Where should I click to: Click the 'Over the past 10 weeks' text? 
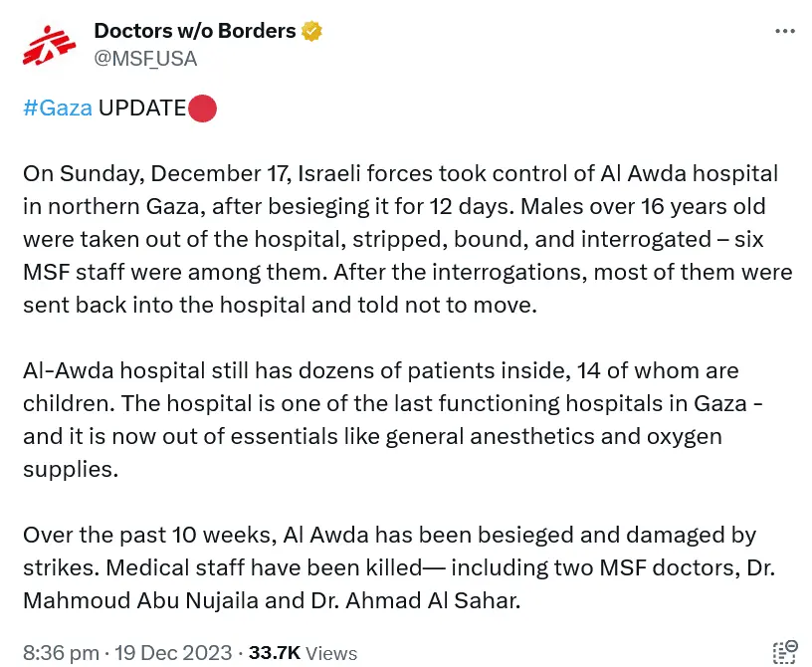pos(150,536)
